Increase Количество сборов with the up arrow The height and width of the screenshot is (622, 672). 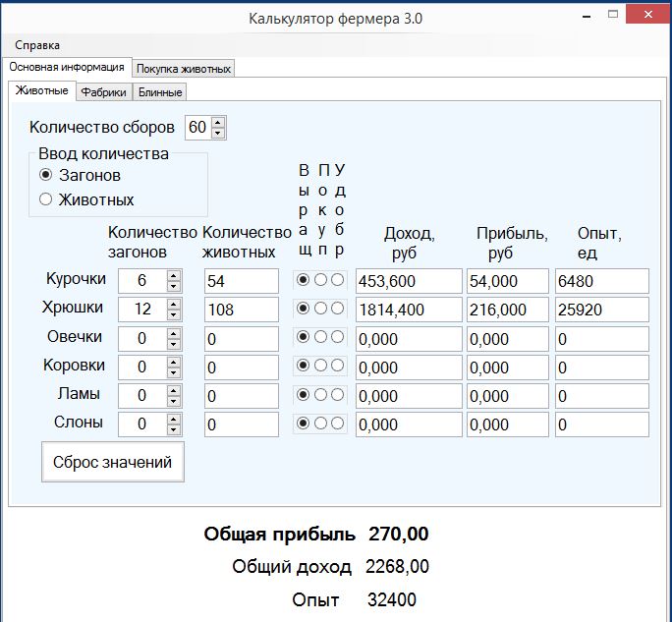tap(218, 123)
